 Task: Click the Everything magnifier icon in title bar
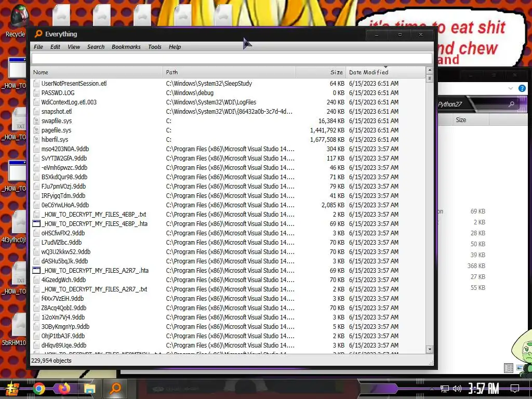[x=38, y=34]
